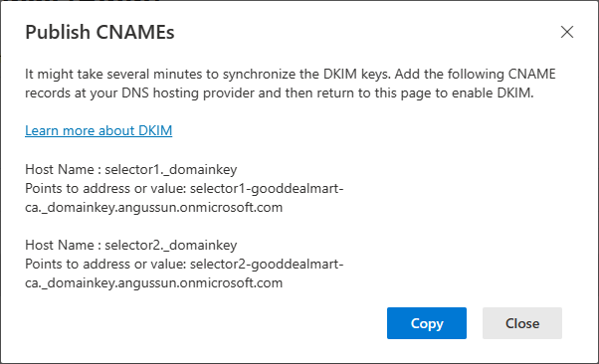Viewport: 599px width, 364px height.
Task: Click the Publish CNAMEs dialog title
Action: (x=100, y=32)
